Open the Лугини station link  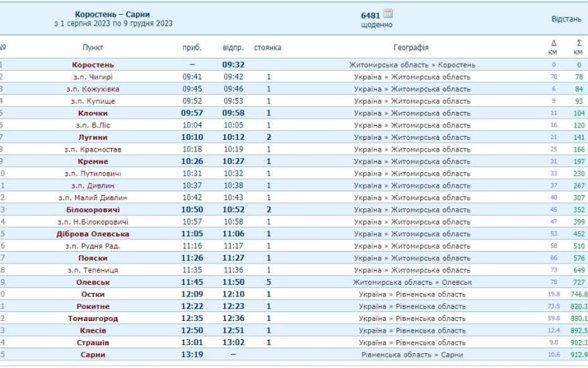[x=93, y=138]
